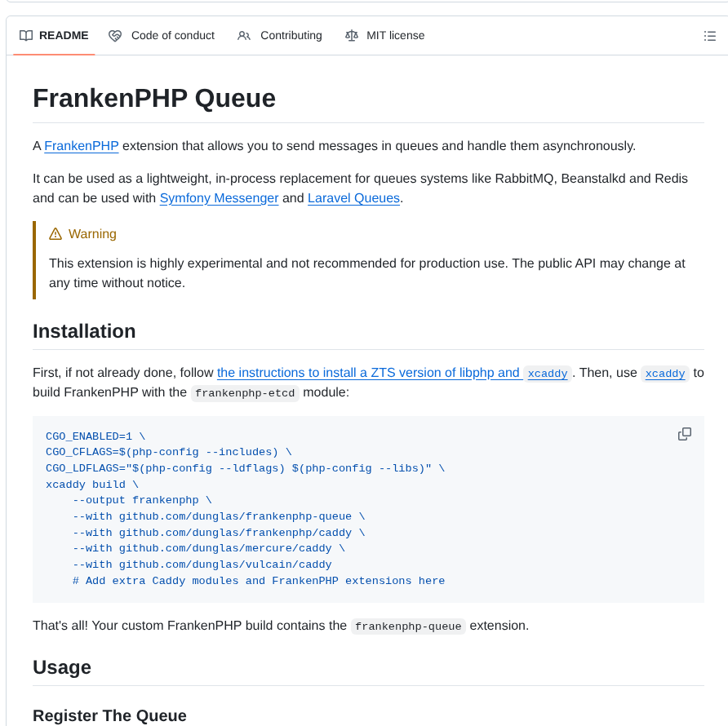Open the outline list icon at top right
Screen dimensions: 728x726
click(x=709, y=35)
